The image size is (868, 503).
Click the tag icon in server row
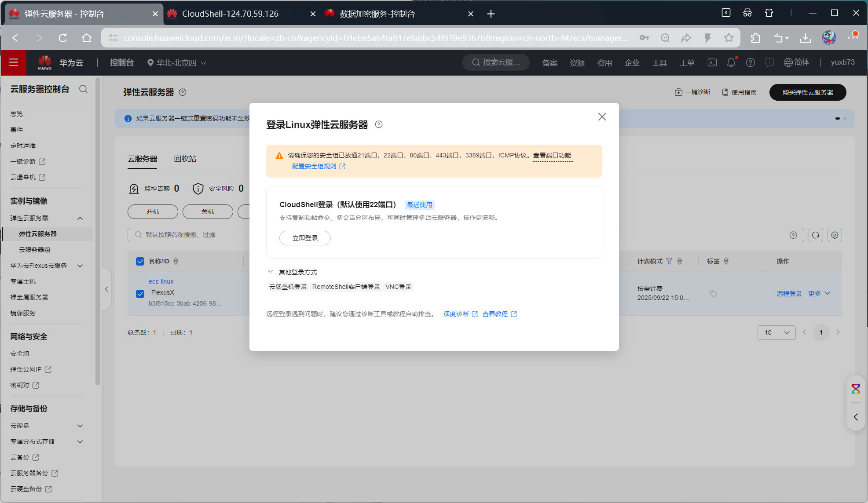tap(713, 293)
